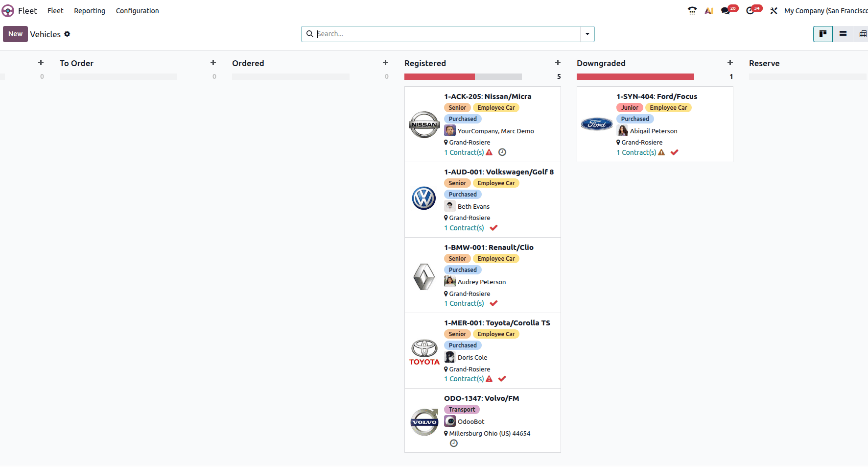Click driver name Doris Cole
The image size is (868, 467).
click(x=472, y=357)
